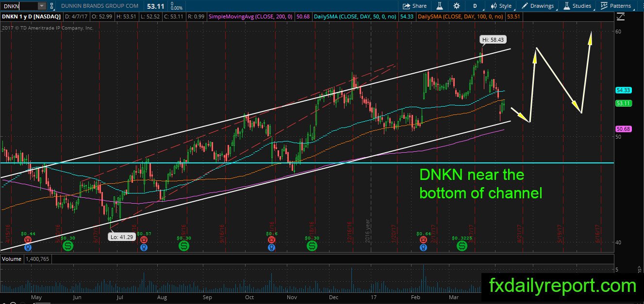This screenshot has height=304, width=644.
Task: Open the flask analysis tools icon
Action: point(439,6)
